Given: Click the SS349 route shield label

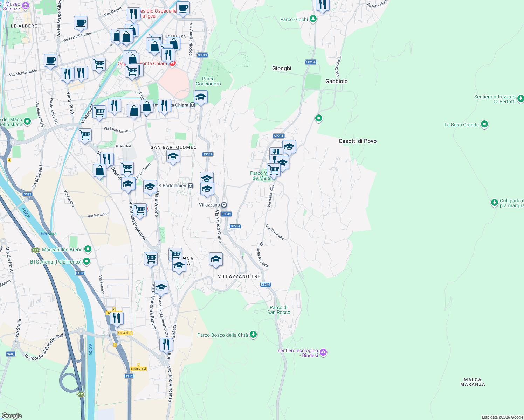Looking at the screenshot, I should 208,154.
